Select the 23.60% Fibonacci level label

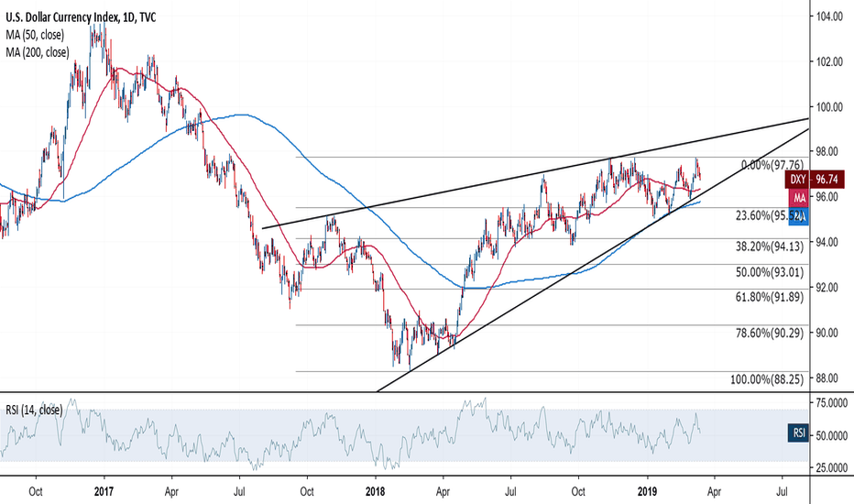click(769, 215)
